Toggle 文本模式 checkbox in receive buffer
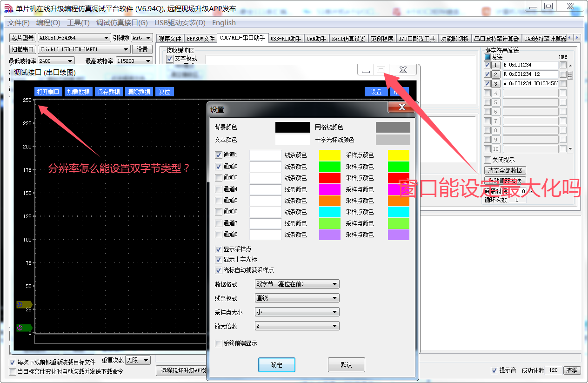 (170, 59)
